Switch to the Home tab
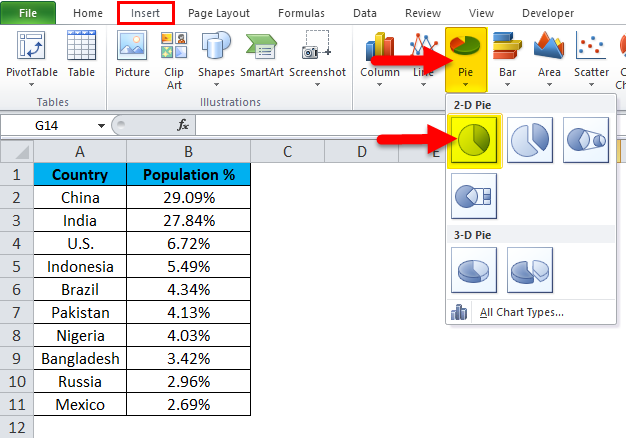This screenshot has height=438, width=626. tap(88, 13)
